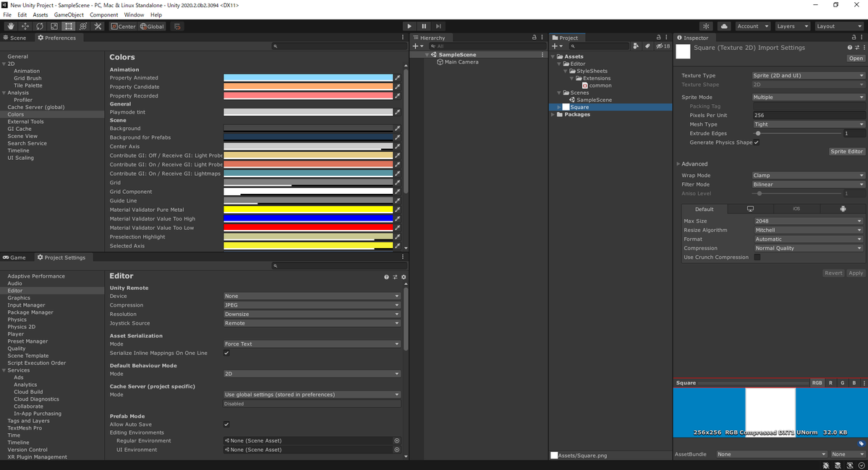Open the custom editor tools icon

point(98,26)
